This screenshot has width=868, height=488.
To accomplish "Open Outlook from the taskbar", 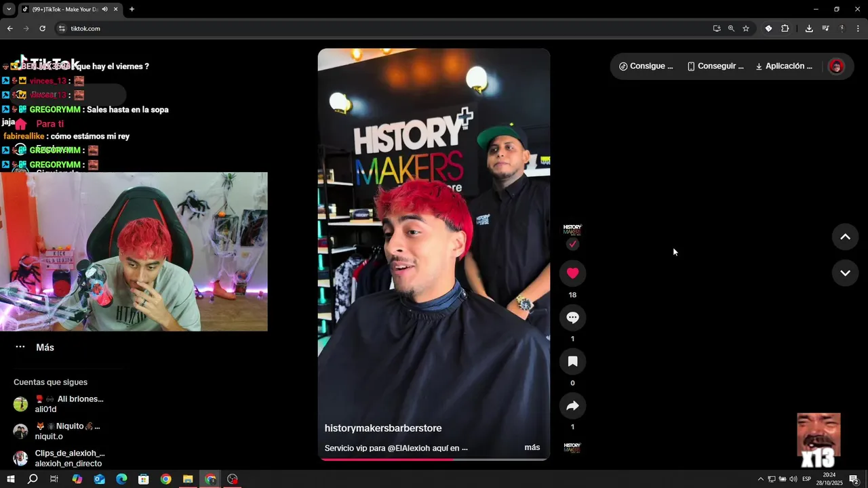I will point(100,479).
